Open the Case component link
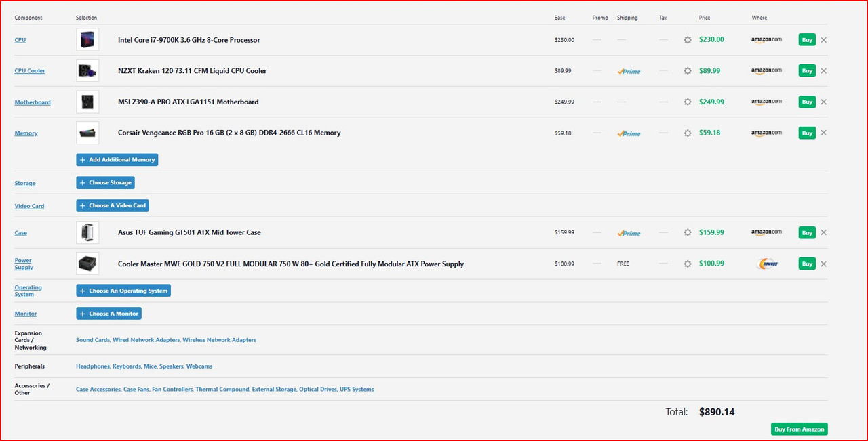This screenshot has height=441, width=868. pyautogui.click(x=21, y=233)
